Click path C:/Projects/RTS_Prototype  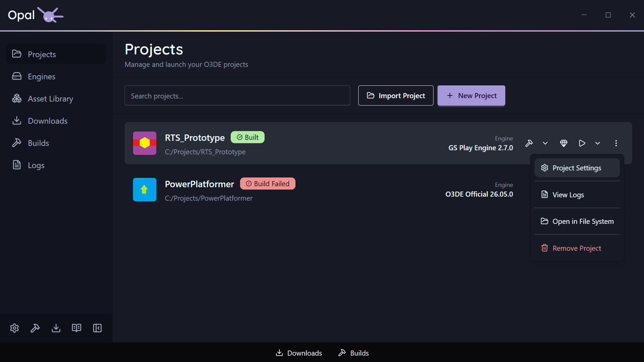[x=205, y=152]
